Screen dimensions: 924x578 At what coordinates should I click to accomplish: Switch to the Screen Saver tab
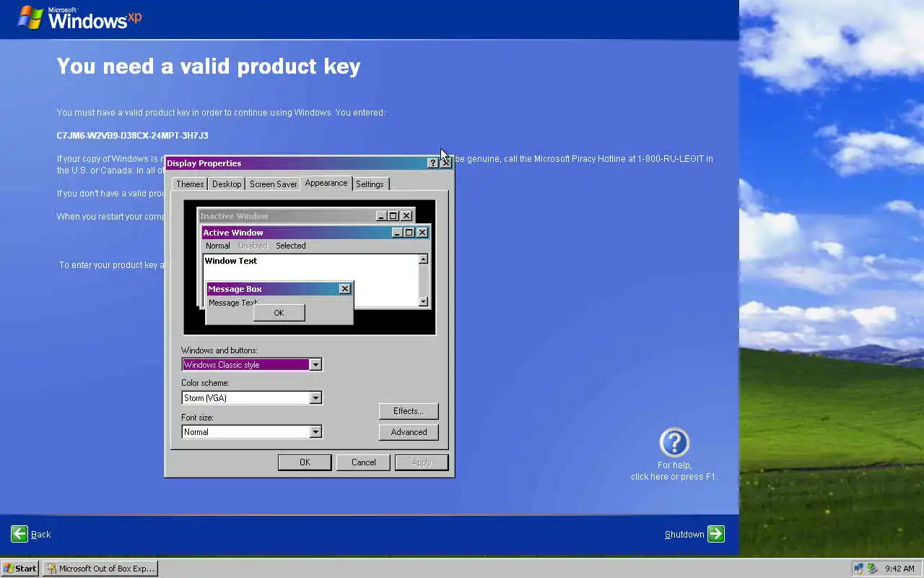click(x=273, y=184)
